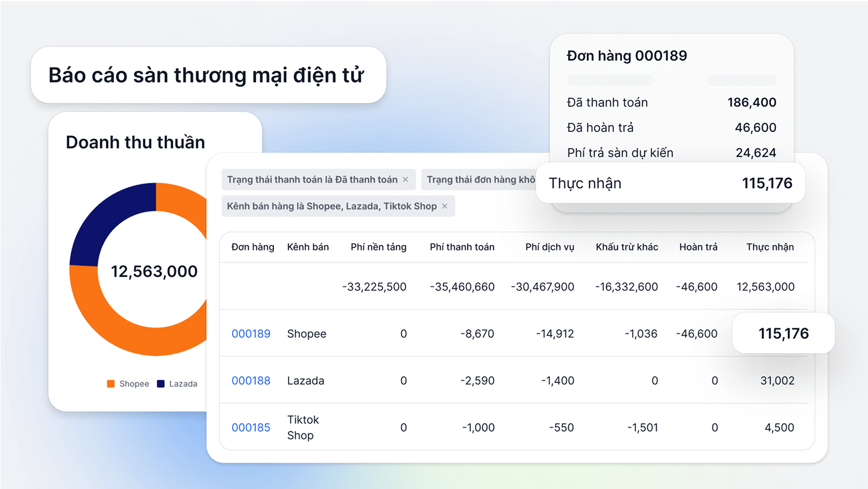Click the Đã hoàn trả 46,600 amount
868x489 pixels.
coord(755,128)
